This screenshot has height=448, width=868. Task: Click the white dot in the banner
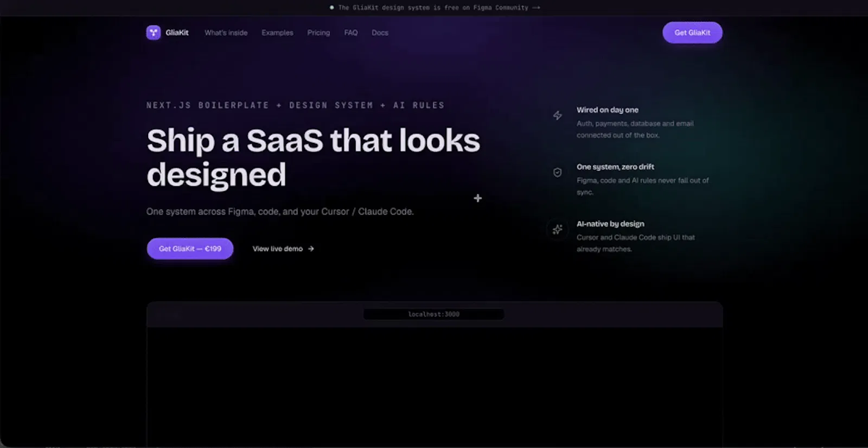click(331, 8)
